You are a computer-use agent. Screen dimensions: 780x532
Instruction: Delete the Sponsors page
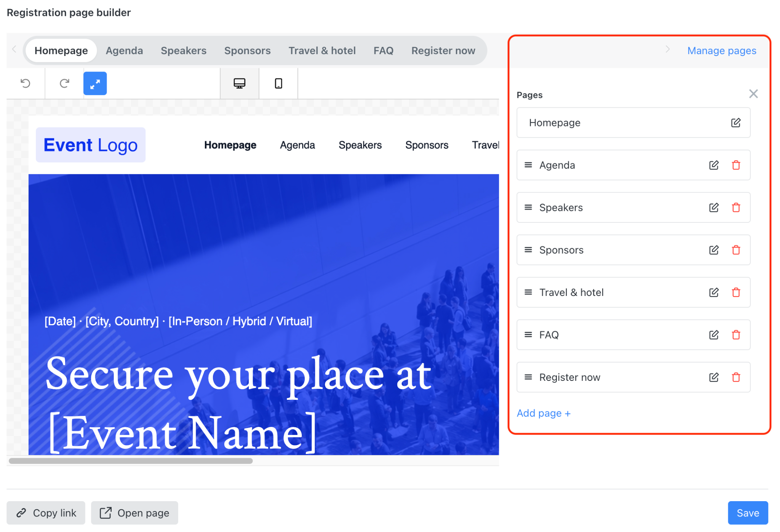click(736, 250)
